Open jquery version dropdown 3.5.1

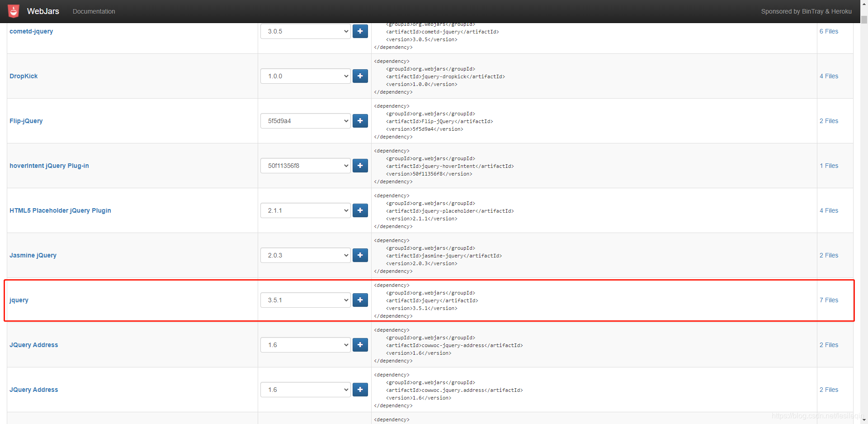click(306, 300)
